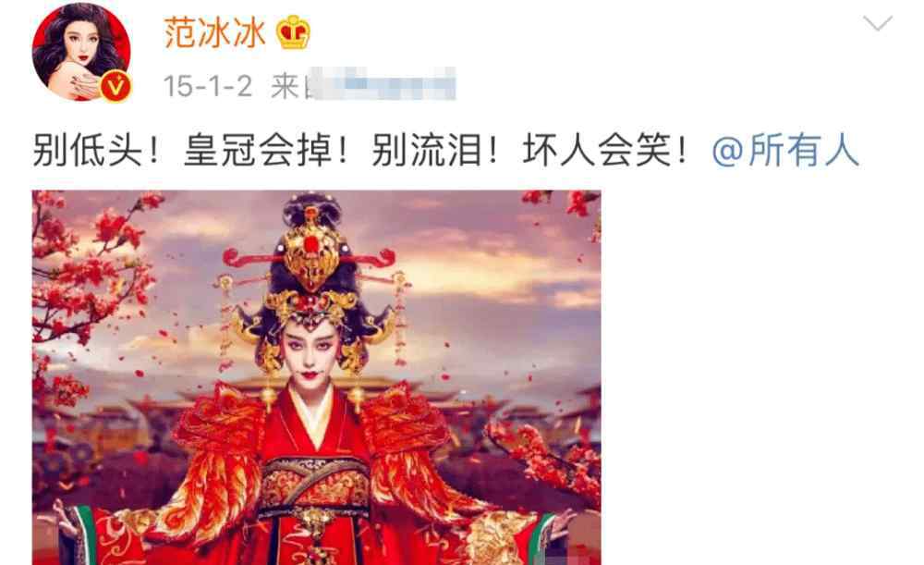Click the 坏人会笑！ phrase in post
This screenshot has height=565, width=924.
606,151
